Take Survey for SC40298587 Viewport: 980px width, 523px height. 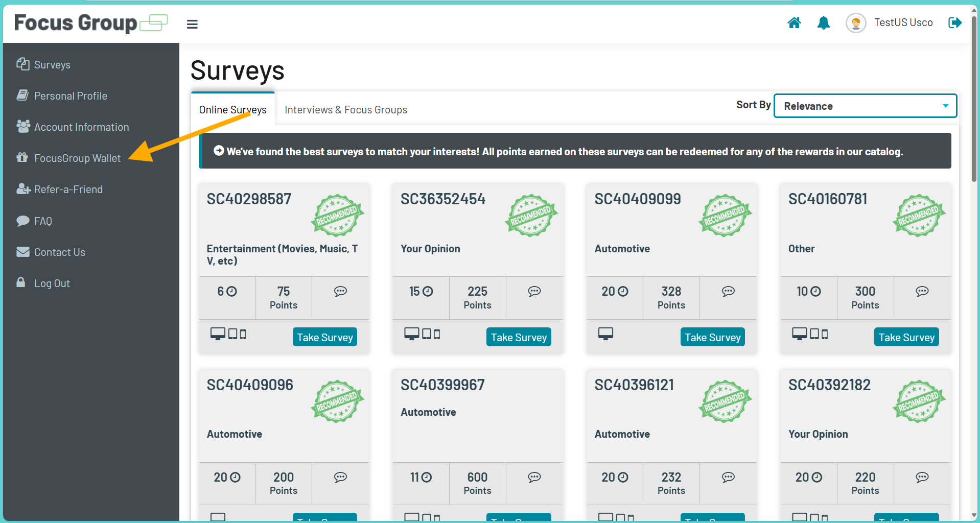325,337
